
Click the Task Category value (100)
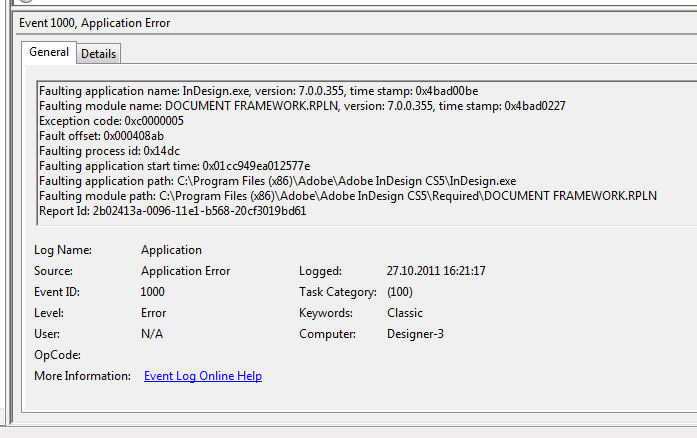(x=400, y=292)
